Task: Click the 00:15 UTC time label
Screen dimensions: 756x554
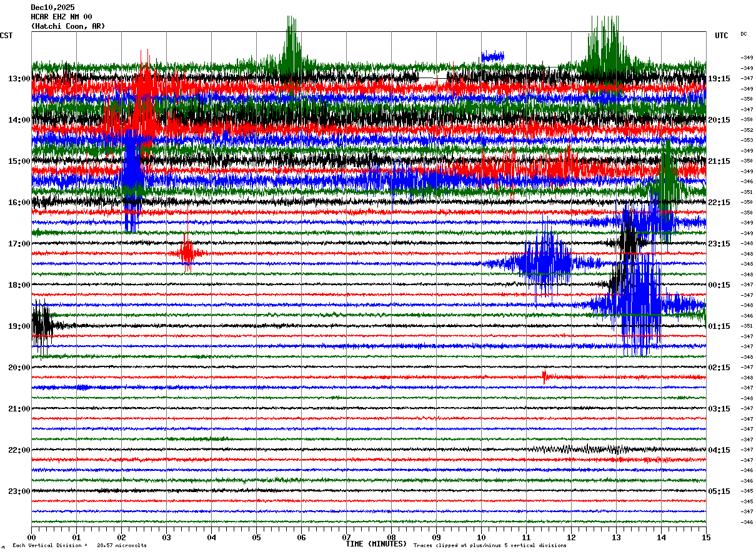Action: pyautogui.click(x=719, y=285)
